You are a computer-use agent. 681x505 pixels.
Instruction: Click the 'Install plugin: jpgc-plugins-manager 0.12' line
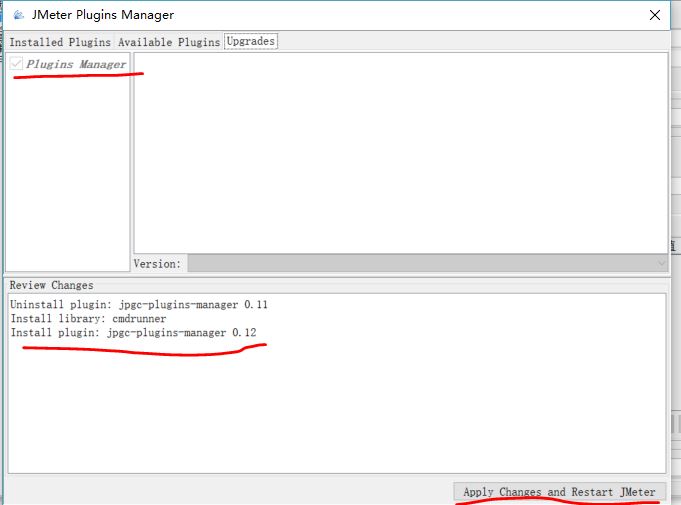139,332
